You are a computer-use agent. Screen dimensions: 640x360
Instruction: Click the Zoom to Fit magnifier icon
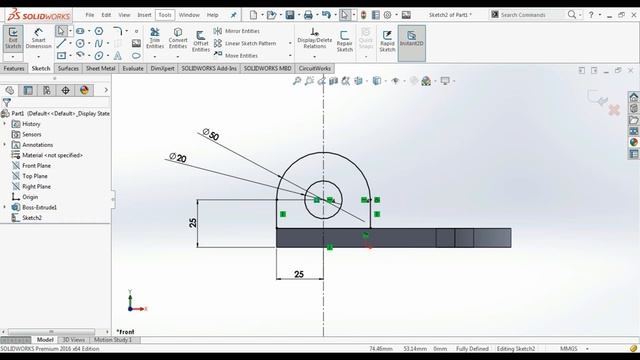297,81
